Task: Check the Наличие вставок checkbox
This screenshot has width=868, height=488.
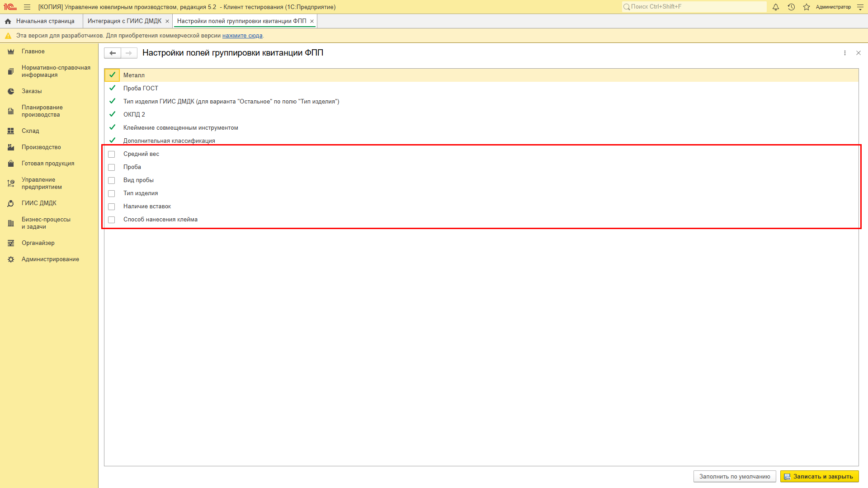Action: (112, 206)
